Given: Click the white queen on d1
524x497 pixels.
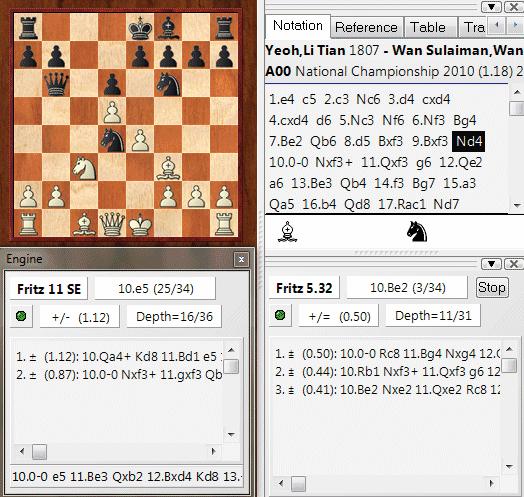Looking at the screenshot, I should coord(112,224).
